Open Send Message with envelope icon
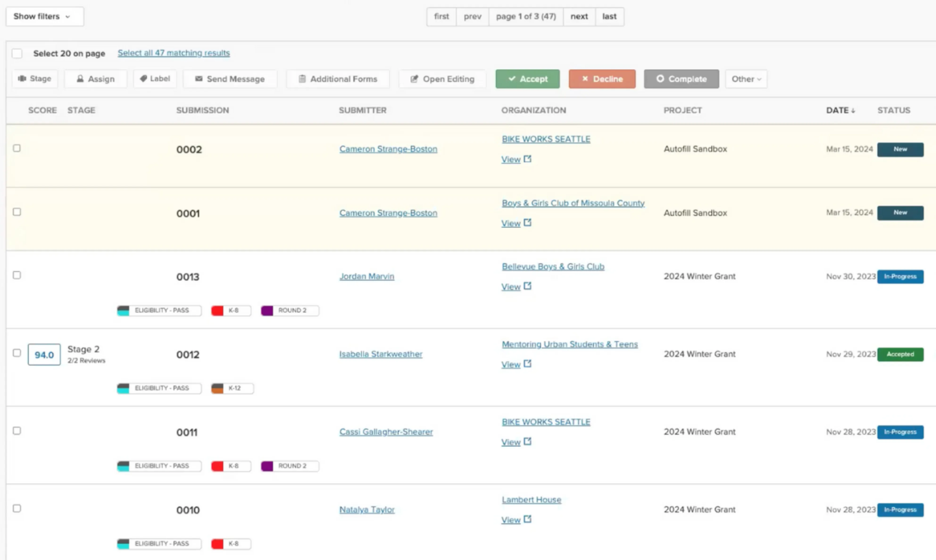 (199, 79)
